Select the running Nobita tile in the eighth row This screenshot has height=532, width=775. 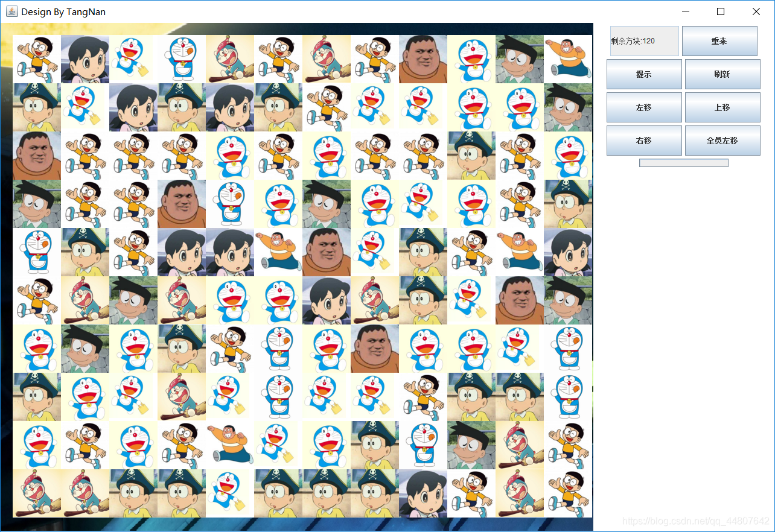point(423,397)
